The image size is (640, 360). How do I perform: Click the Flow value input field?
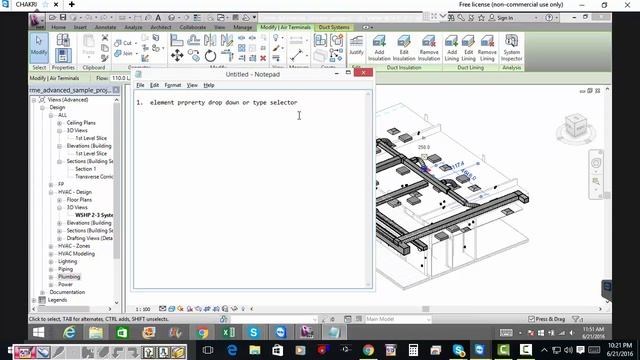click(x=120, y=78)
